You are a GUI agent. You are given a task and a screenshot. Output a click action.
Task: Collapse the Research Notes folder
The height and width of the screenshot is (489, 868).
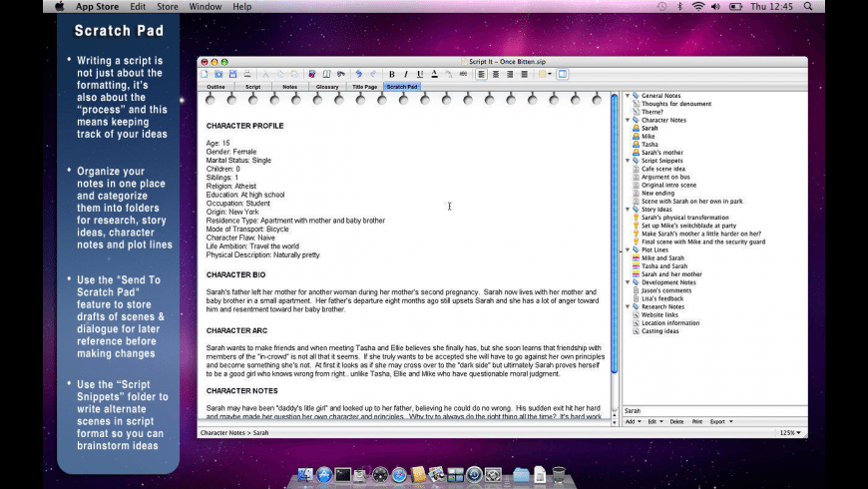pos(628,306)
